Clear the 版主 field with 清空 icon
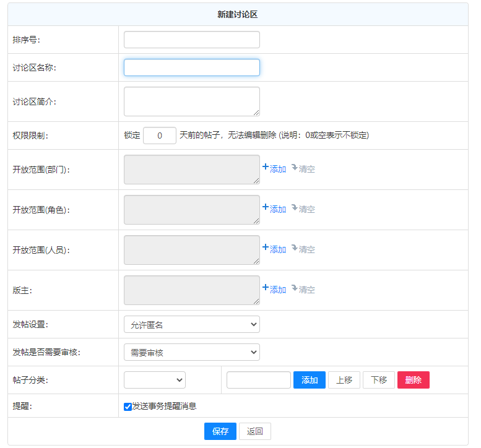Image resolution: width=481 pixels, height=448 pixels. coord(295,288)
